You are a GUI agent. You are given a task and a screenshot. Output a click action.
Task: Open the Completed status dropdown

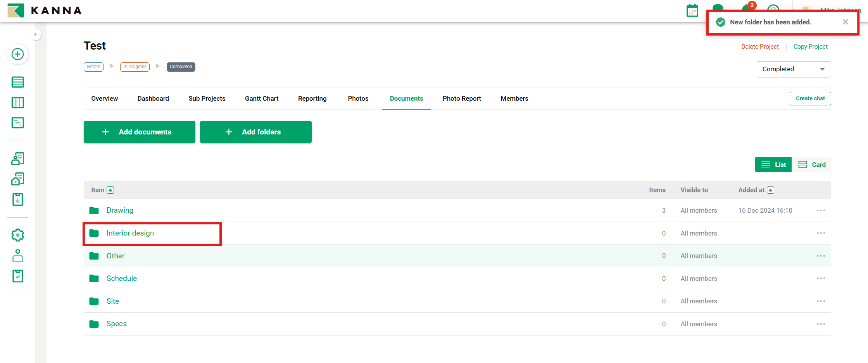[x=793, y=69]
